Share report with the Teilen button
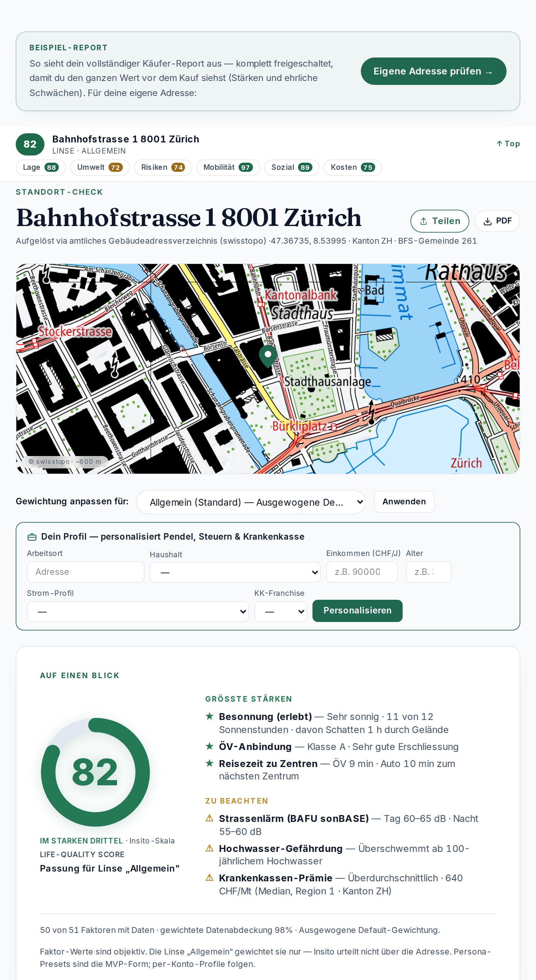This screenshot has height=980, width=536. point(440,221)
